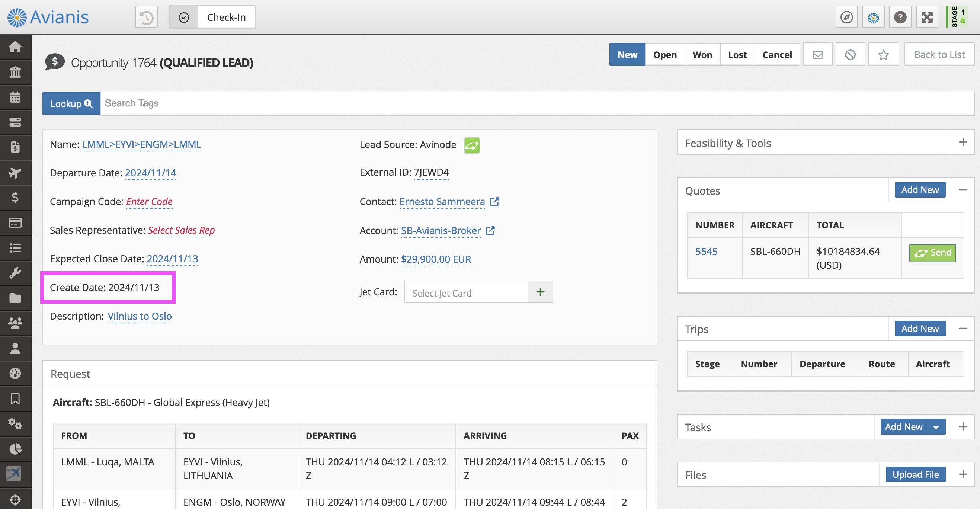Set opportunity status to Open
The image size is (980, 509).
pos(664,55)
